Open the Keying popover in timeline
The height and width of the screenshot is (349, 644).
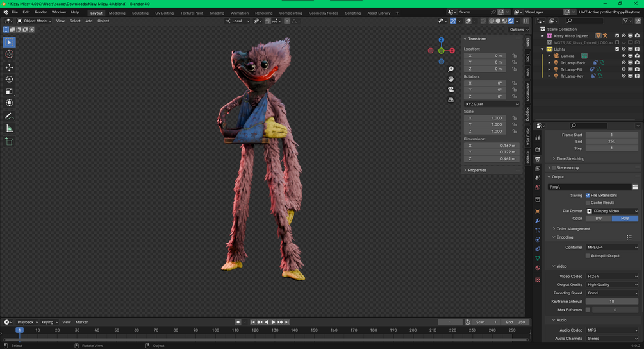49,322
